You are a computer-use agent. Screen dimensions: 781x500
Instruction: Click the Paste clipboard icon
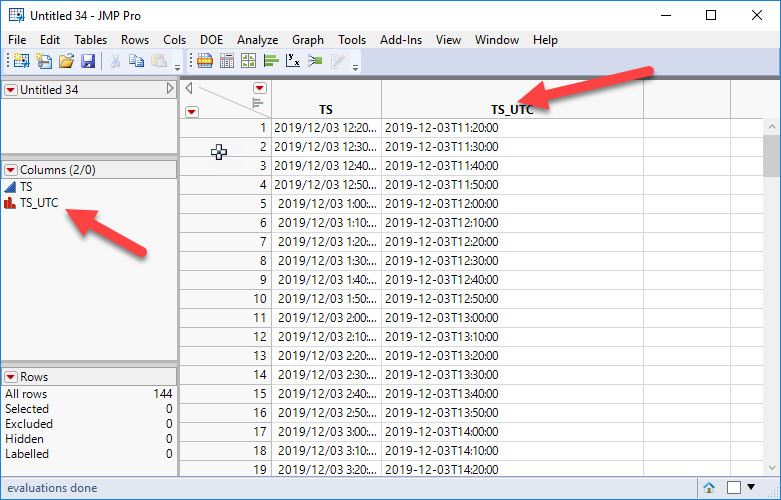tap(159, 61)
